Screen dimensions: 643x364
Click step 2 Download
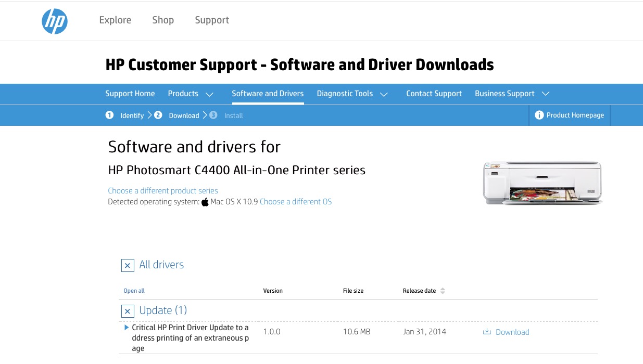tap(184, 115)
